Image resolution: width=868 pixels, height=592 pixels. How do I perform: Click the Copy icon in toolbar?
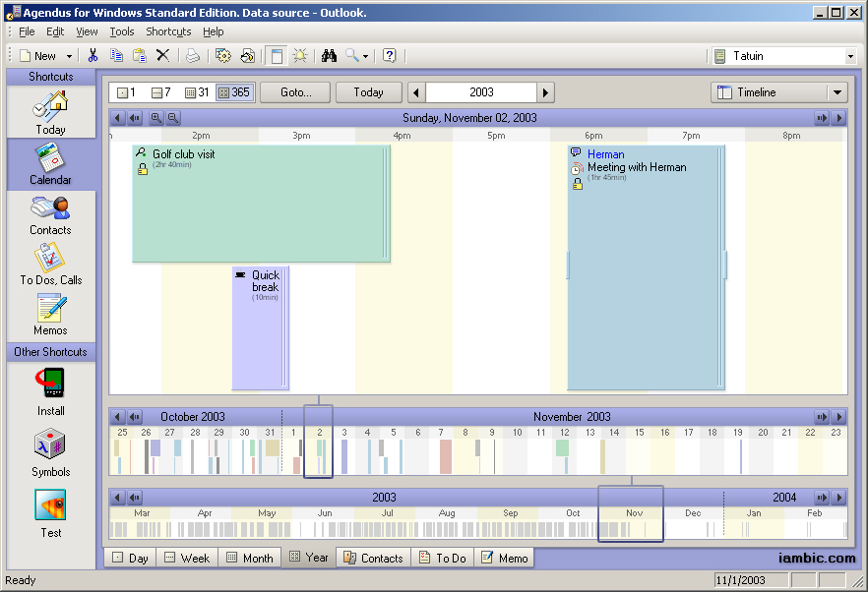[x=116, y=55]
